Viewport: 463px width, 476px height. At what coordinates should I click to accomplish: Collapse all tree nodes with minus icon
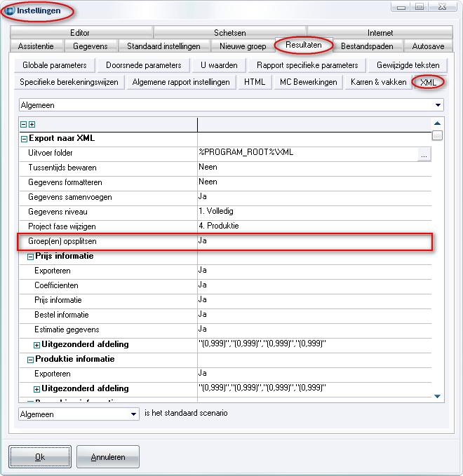[x=23, y=125]
